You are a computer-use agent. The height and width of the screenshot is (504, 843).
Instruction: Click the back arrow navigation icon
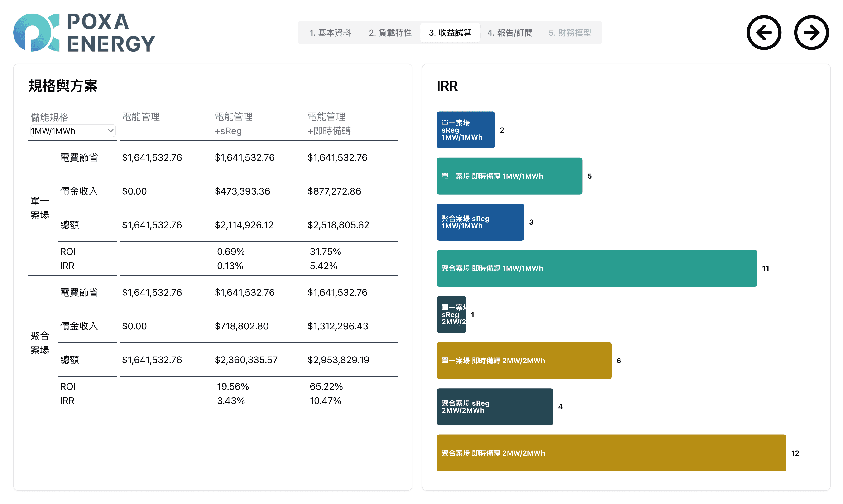(x=763, y=33)
